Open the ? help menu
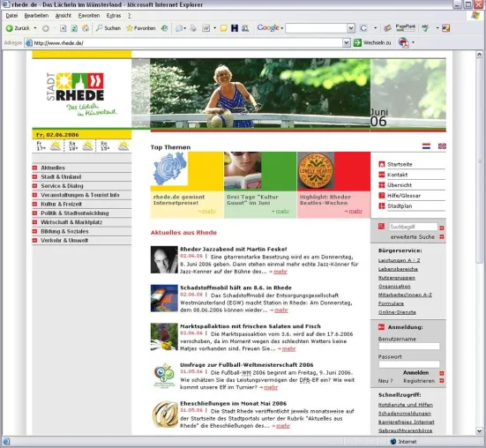Image resolution: width=486 pixels, height=448 pixels. [130, 16]
